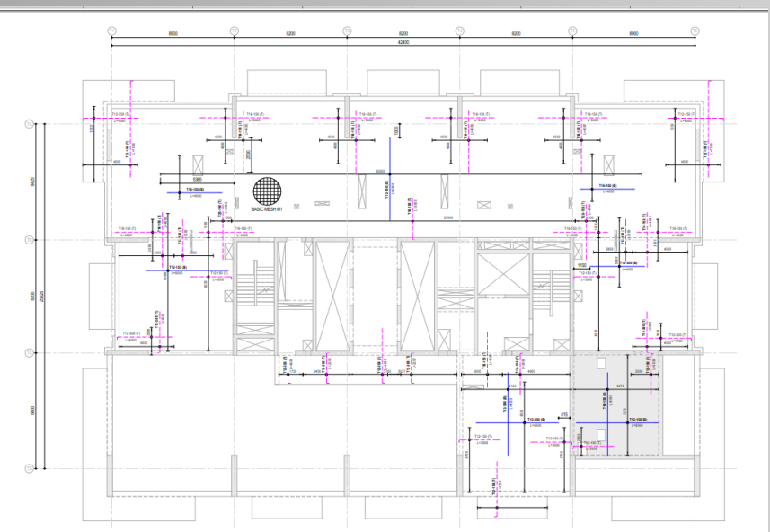Click the 42400 overall dimension text
This screenshot has height=532, width=770.
point(403,42)
